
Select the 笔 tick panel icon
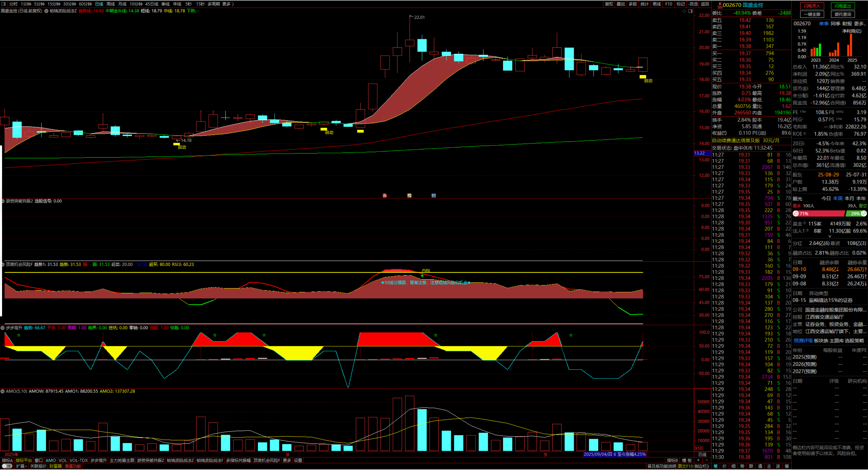point(715,466)
